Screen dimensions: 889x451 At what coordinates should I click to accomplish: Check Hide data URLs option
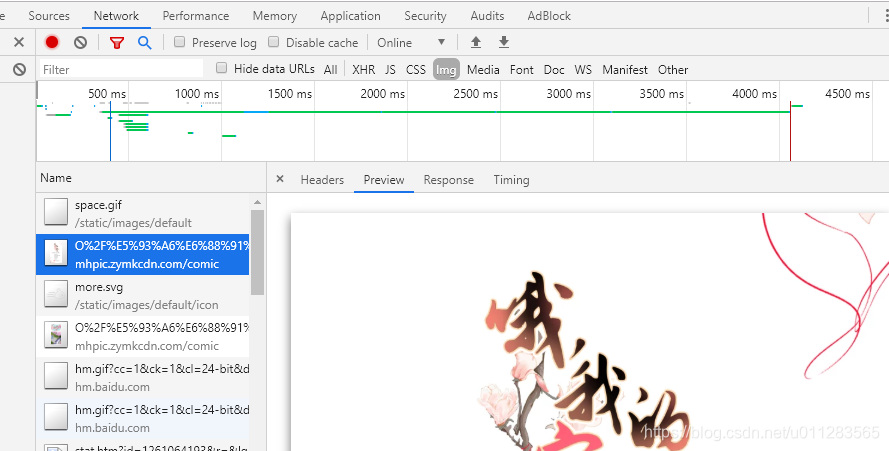[x=222, y=68]
